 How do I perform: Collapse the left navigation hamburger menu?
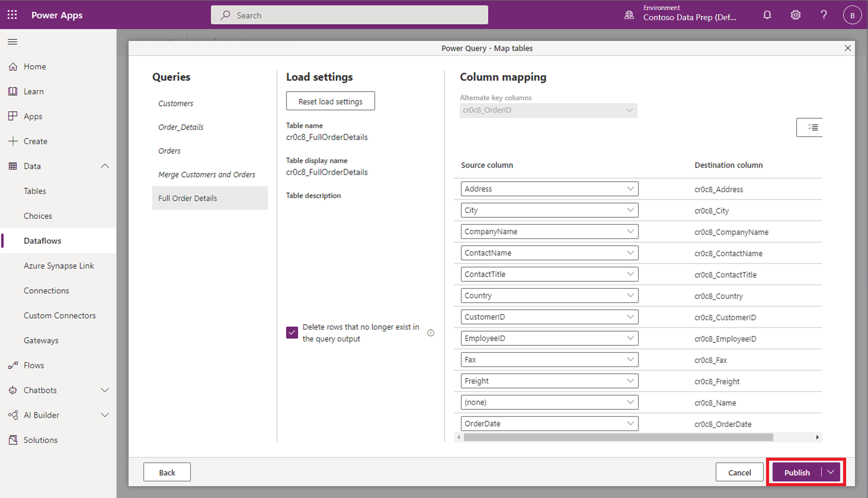click(13, 42)
